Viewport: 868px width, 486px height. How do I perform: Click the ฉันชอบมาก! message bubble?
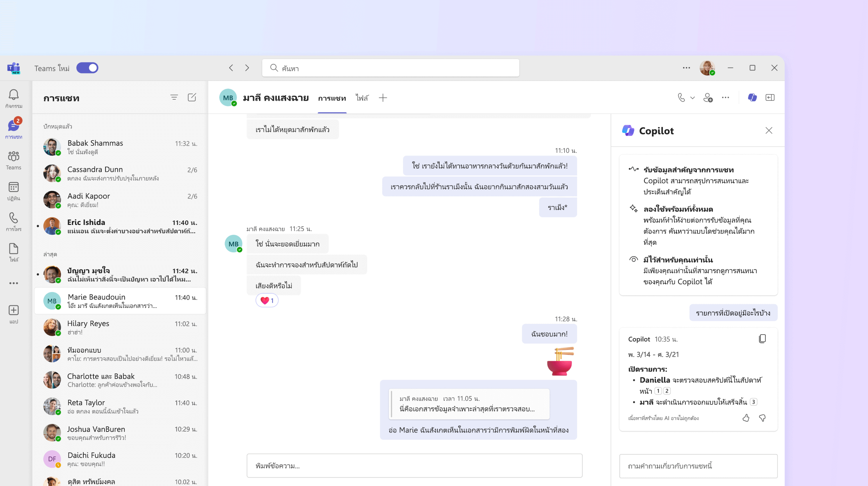549,334
